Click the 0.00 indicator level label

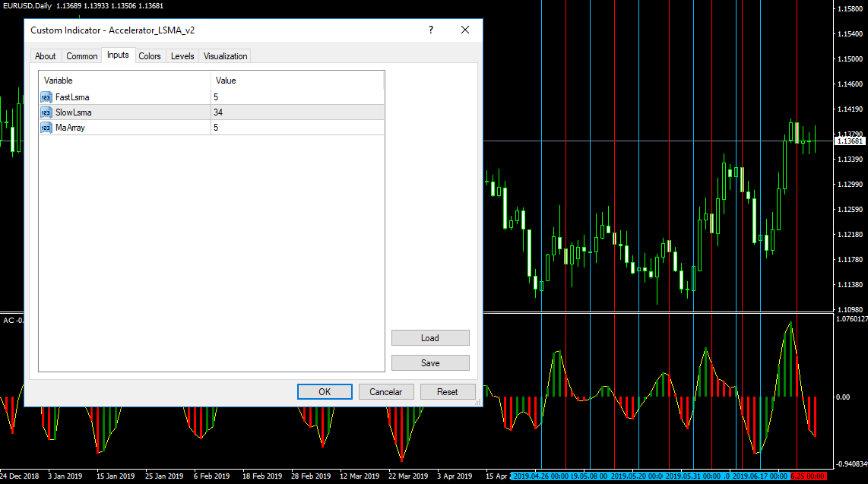click(842, 397)
